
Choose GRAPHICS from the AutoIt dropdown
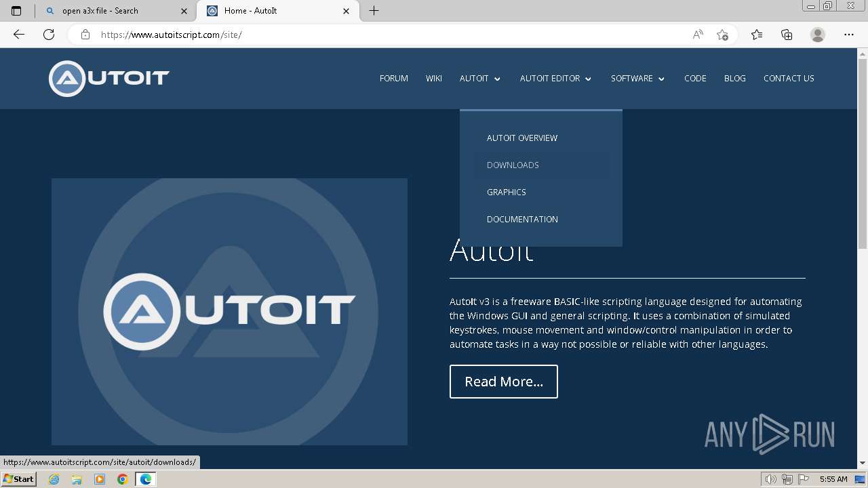(507, 192)
